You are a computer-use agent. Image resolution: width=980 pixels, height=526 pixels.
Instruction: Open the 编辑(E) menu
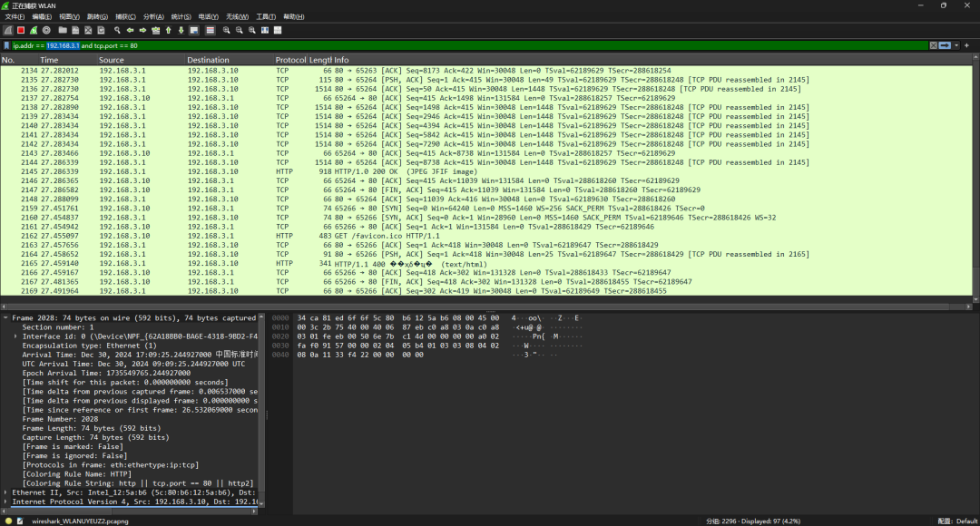pos(42,17)
